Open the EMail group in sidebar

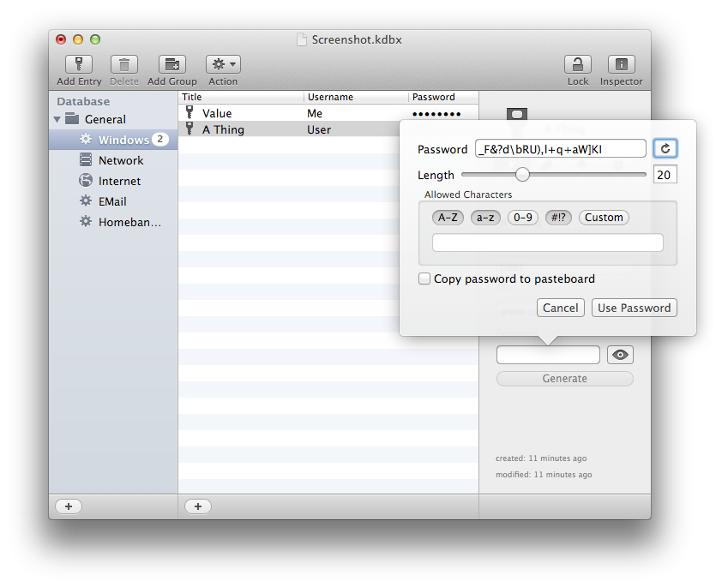coord(112,201)
